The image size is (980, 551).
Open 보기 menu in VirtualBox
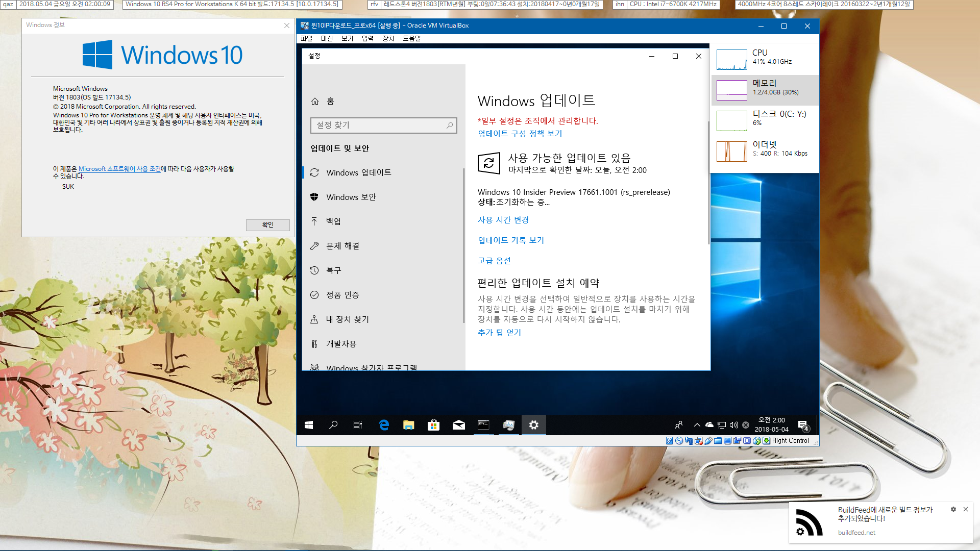tap(348, 39)
